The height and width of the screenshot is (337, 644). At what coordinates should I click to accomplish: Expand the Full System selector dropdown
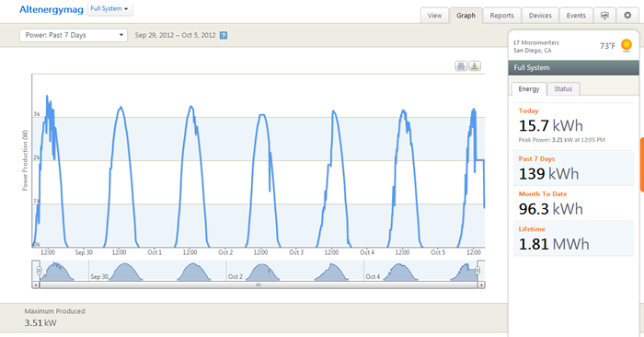point(109,9)
